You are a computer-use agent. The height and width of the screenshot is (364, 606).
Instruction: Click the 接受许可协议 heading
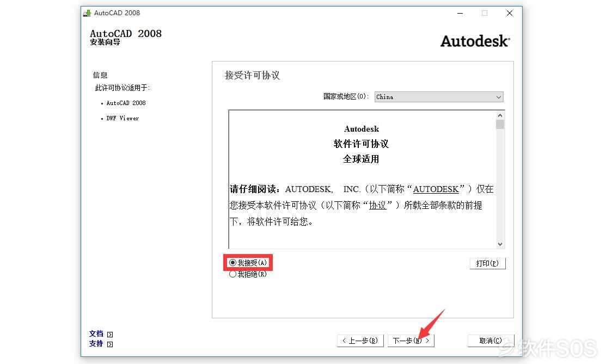coord(253,75)
